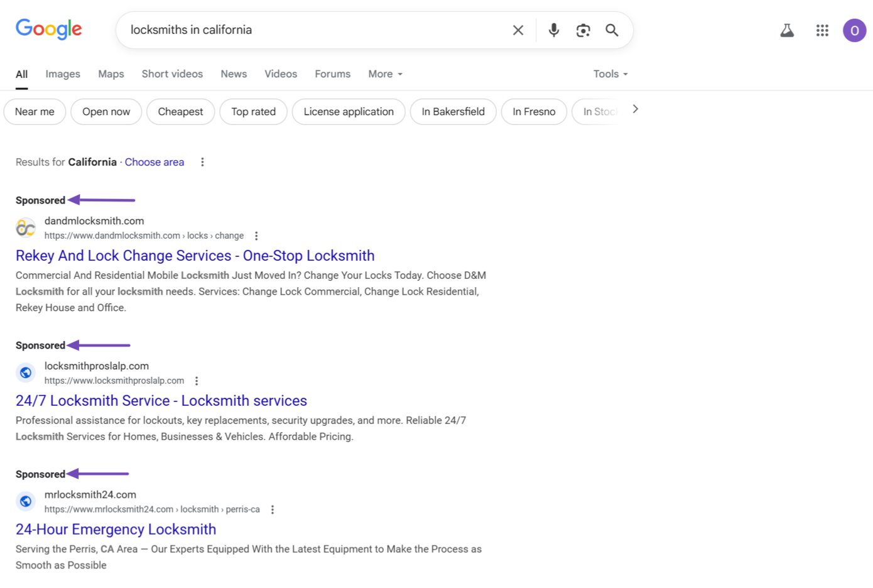Toggle the Open now filter chip
This screenshot has height=588, width=873.
(x=106, y=112)
